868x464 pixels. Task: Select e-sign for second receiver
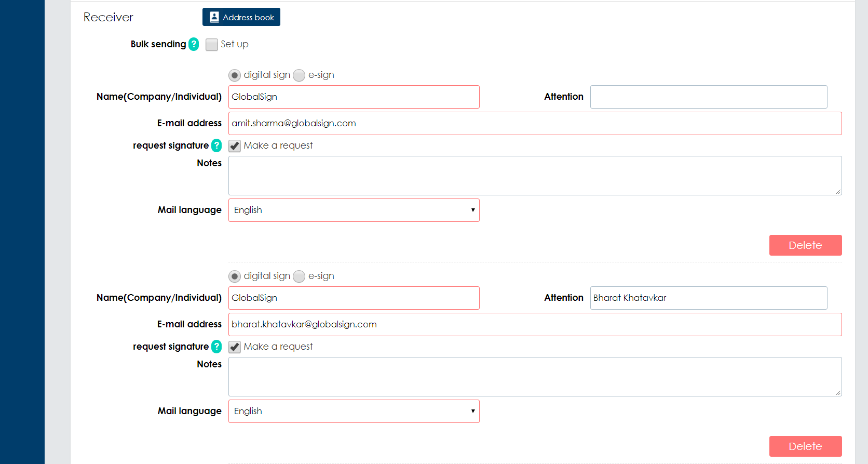coord(299,276)
